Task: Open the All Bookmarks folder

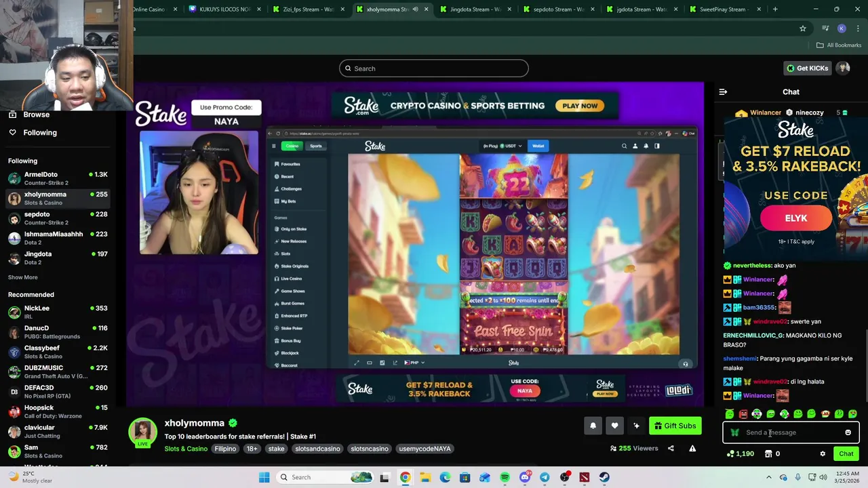Action: [x=839, y=45]
